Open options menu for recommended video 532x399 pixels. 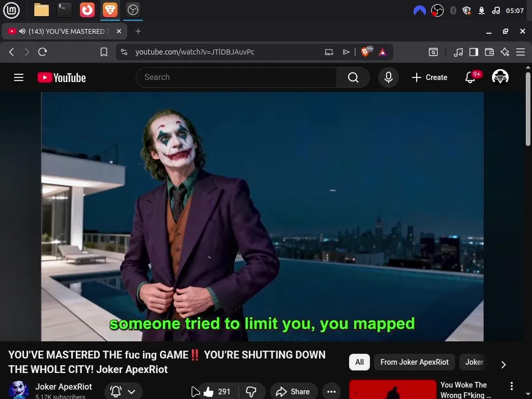(511, 386)
